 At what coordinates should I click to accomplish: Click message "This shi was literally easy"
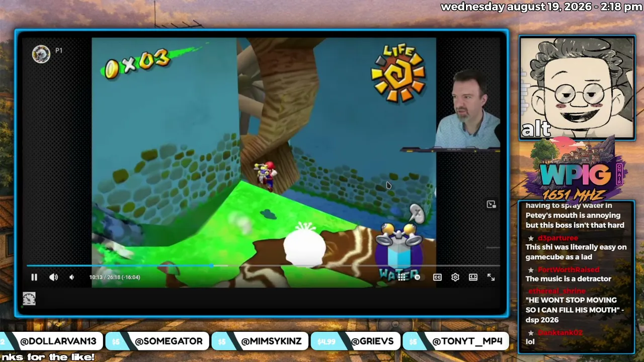(x=576, y=252)
